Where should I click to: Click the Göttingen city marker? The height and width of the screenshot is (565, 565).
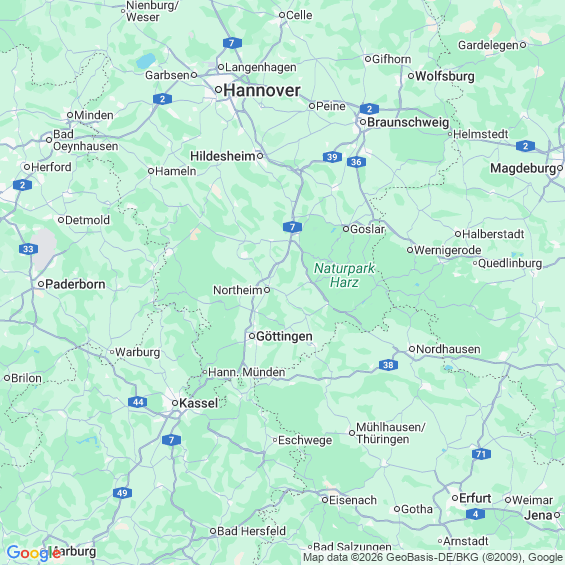(252, 336)
